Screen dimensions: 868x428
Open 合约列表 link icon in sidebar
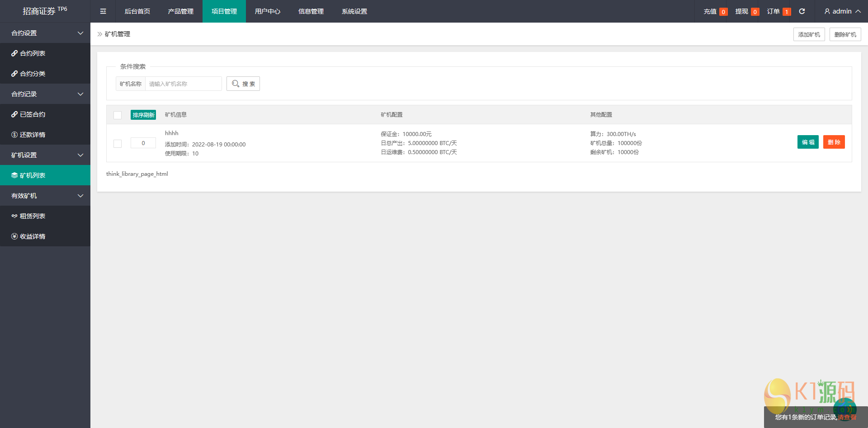click(x=14, y=53)
